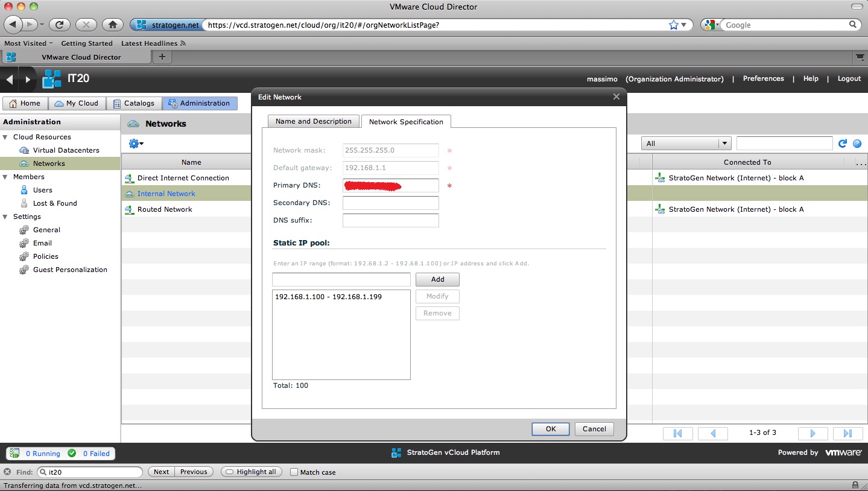Go to first page of network list
This screenshot has height=491, width=868.
click(x=677, y=433)
